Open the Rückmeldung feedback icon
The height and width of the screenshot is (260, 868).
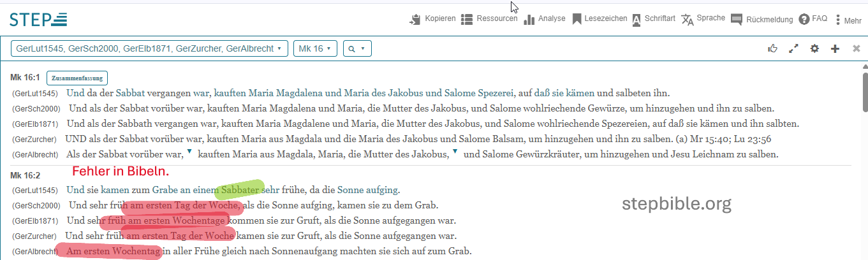(x=737, y=19)
